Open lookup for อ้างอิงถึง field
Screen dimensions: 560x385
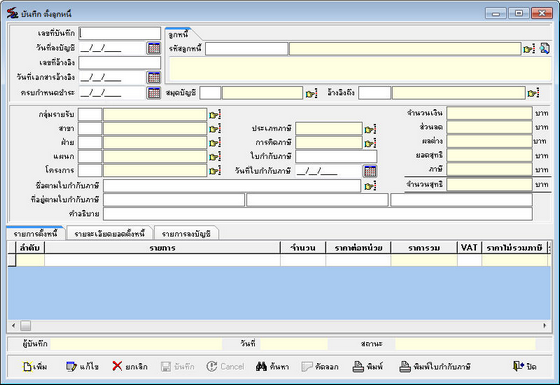[x=533, y=93]
